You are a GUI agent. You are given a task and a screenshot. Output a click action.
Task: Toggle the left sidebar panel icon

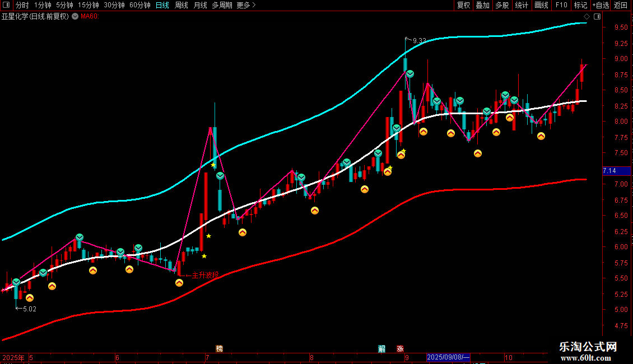click(x=6, y=5)
